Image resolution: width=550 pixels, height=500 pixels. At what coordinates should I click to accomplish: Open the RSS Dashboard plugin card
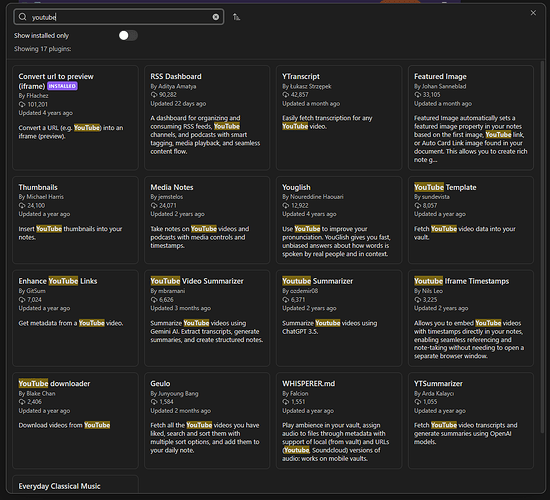tap(207, 118)
